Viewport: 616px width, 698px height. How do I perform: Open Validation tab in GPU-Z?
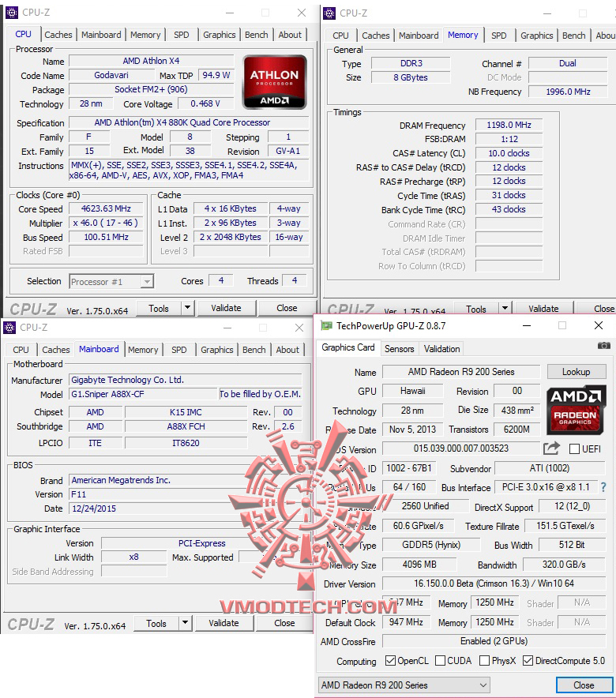click(442, 348)
